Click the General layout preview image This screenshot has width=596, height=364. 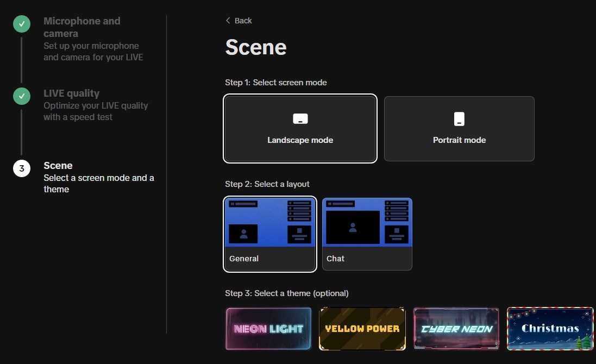(270, 223)
